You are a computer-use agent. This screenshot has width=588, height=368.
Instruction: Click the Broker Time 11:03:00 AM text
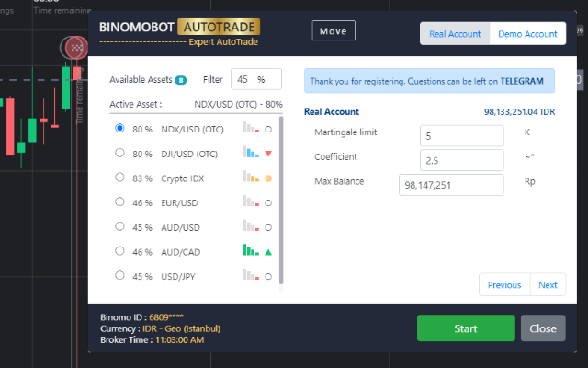pyautogui.click(x=153, y=339)
